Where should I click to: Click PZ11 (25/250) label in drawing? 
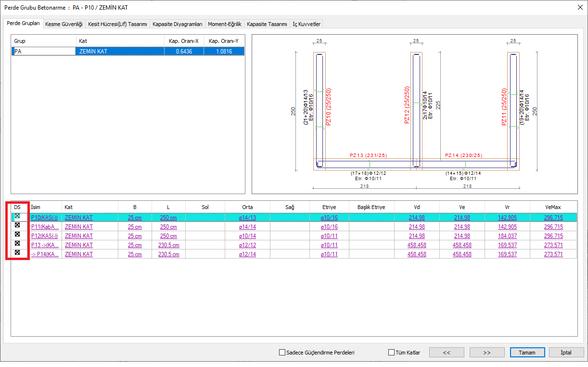click(504, 107)
